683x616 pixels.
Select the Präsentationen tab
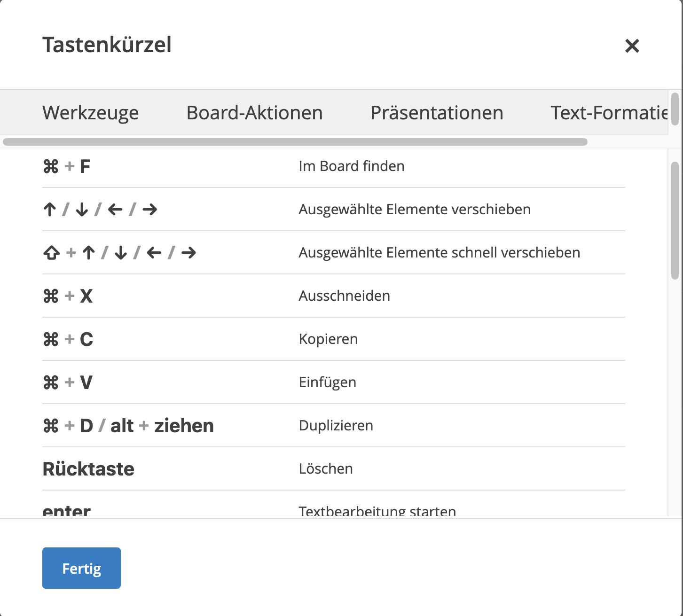tap(437, 113)
